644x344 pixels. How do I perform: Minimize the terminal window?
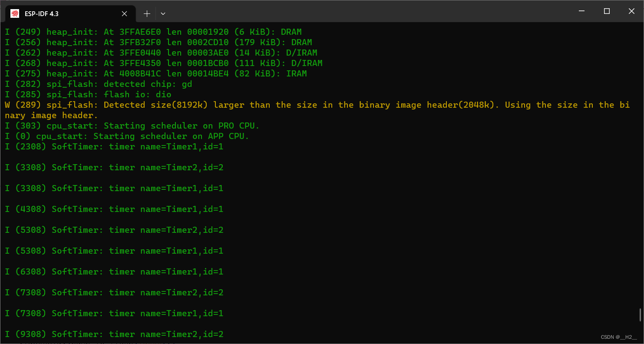click(x=582, y=11)
